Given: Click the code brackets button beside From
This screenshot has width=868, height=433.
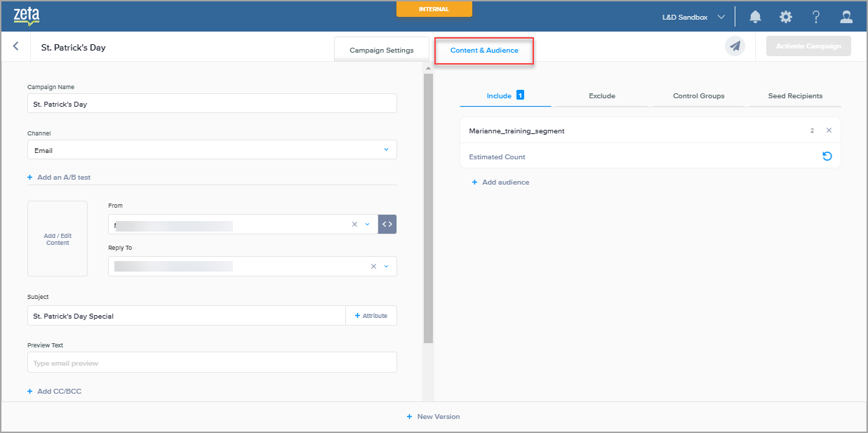Looking at the screenshot, I should 387,224.
